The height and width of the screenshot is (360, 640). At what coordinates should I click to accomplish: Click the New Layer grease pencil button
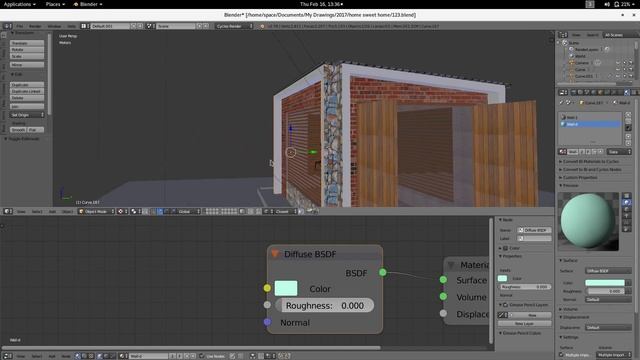pyautogui.click(x=524, y=323)
